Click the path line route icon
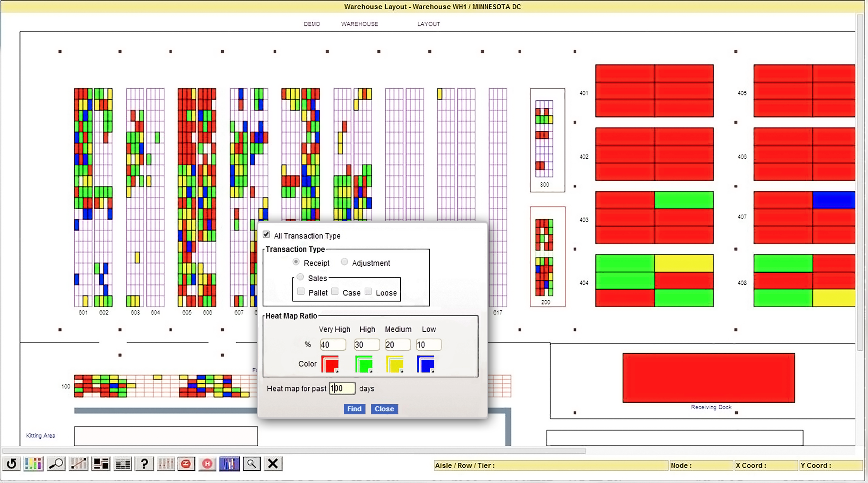 coord(78,464)
